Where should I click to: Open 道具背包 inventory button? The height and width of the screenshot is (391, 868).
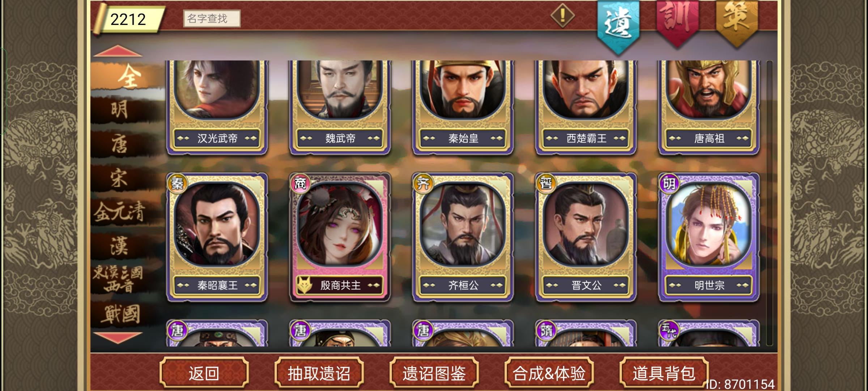(x=664, y=373)
